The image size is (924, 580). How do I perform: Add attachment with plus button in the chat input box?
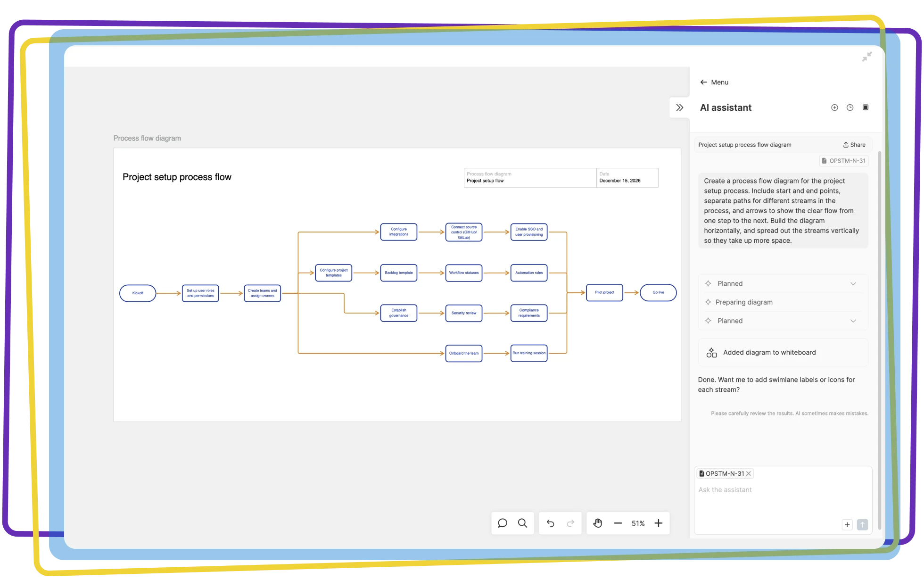click(x=847, y=524)
